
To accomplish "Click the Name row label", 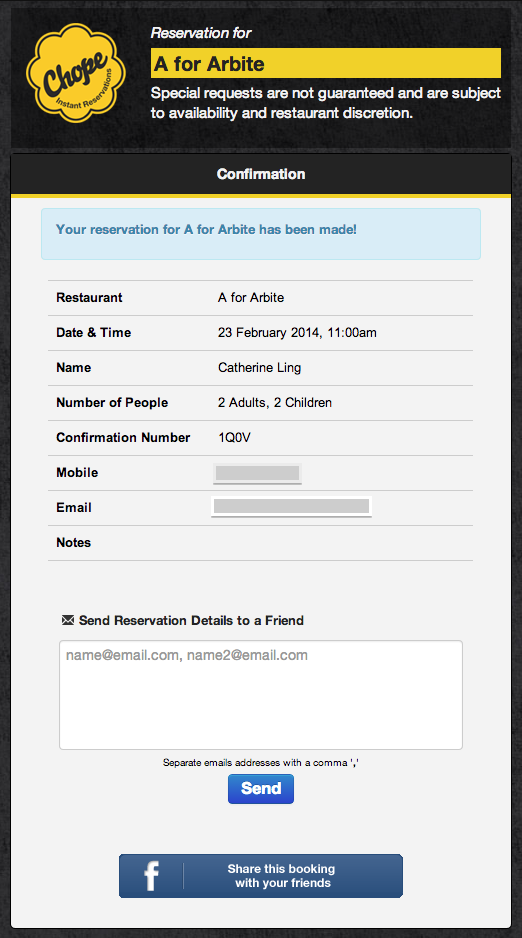I will tap(74, 367).
